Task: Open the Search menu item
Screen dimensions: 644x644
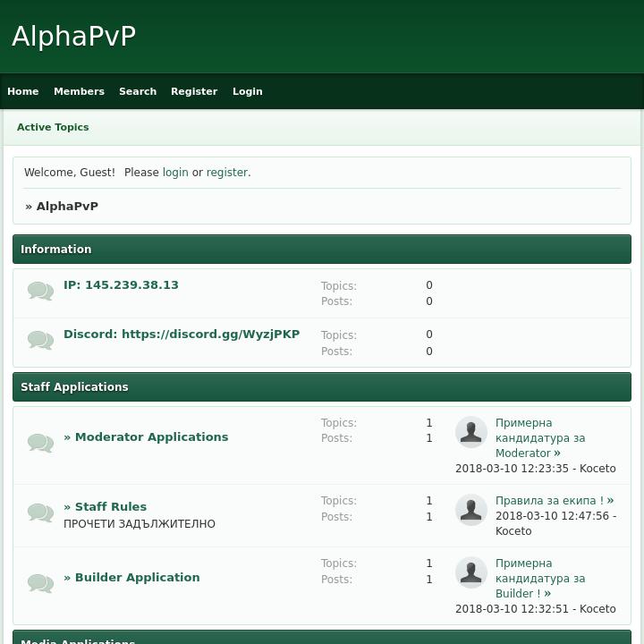Action: (x=138, y=91)
